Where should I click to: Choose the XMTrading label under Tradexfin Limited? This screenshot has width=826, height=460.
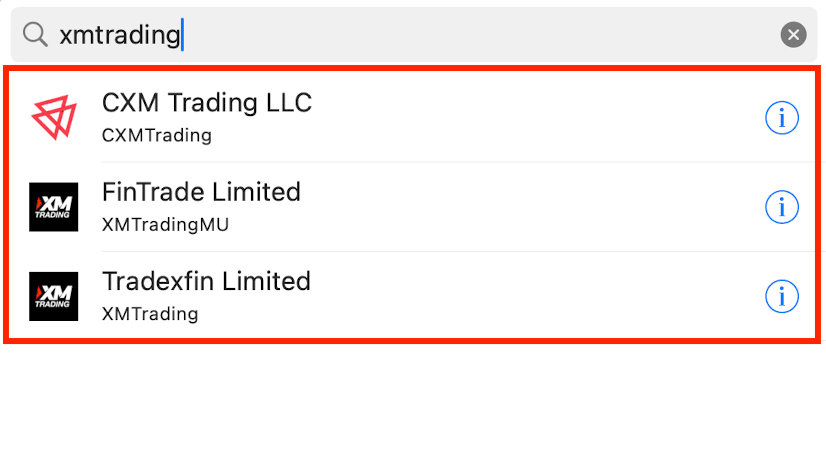pos(150,314)
